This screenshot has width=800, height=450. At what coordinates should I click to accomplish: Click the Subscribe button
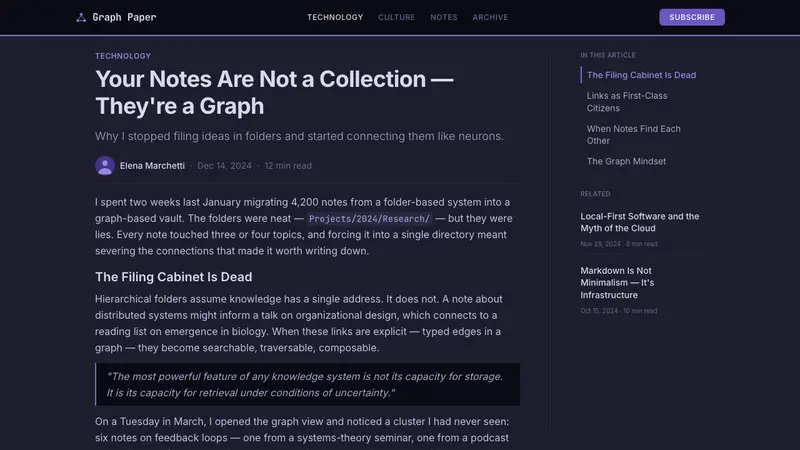tap(692, 17)
